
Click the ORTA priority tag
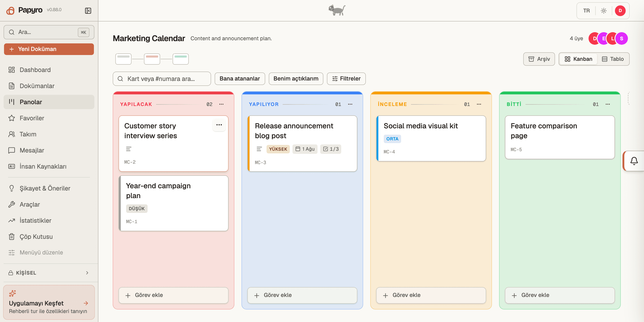[392, 139]
